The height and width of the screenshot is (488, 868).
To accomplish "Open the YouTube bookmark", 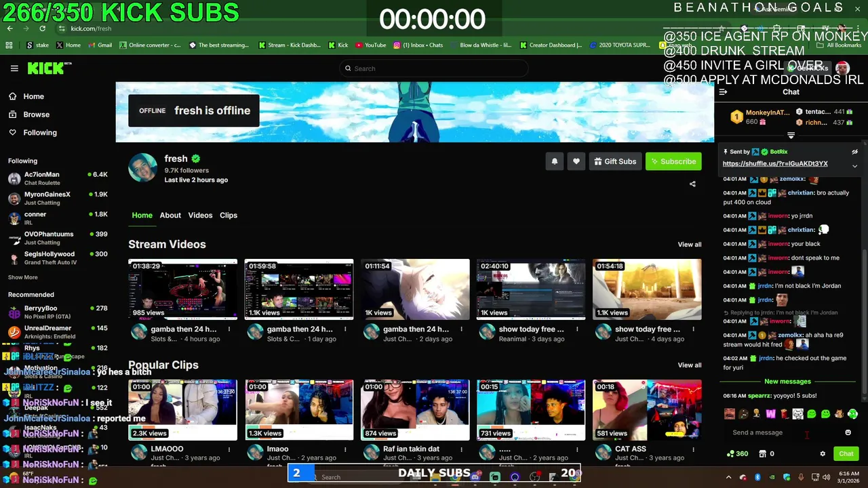I will tap(370, 45).
